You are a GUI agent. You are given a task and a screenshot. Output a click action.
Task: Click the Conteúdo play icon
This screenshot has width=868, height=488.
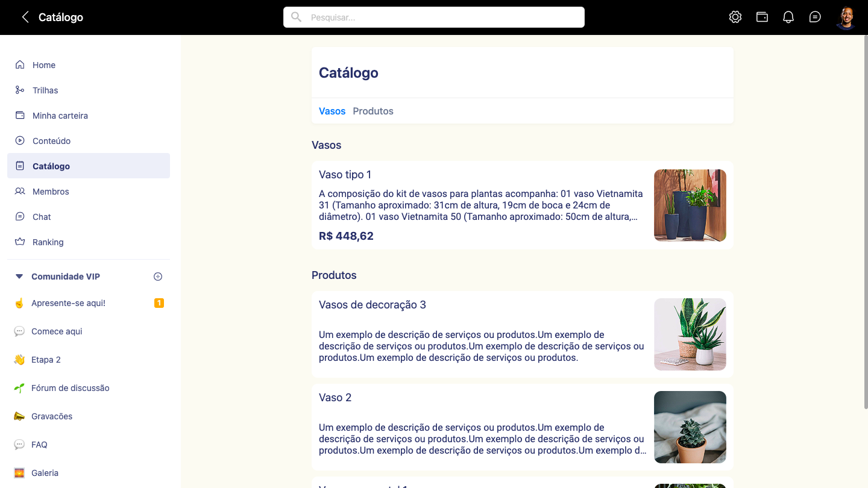pos(20,141)
